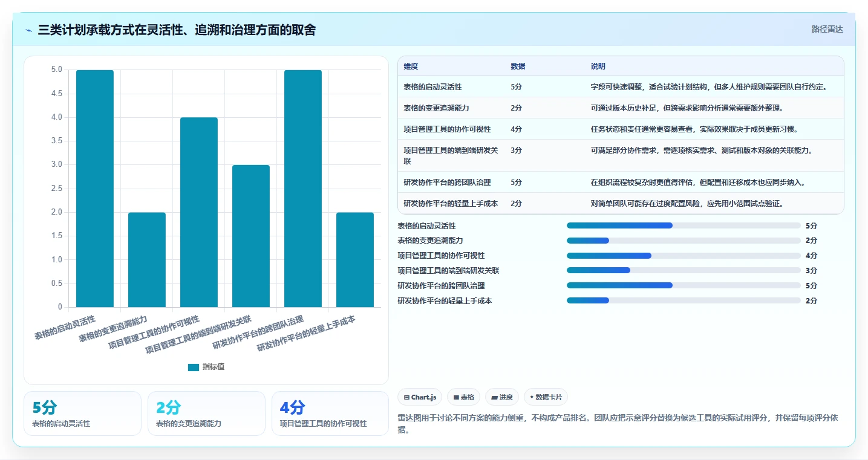This screenshot has width=868, height=460.
Task: Click the description starting with 字段可快速调整
Action: click(709, 87)
